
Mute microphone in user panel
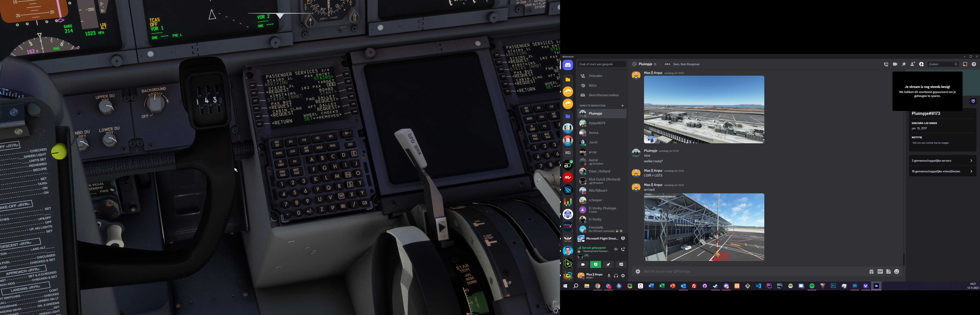(x=609, y=276)
